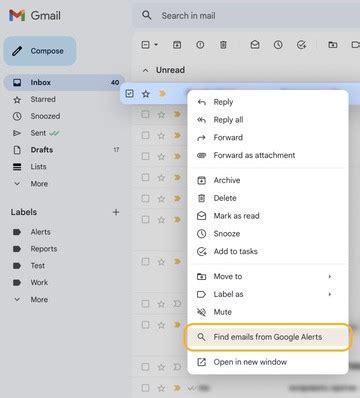Open the Reports label
The image size is (360, 398).
44,249
